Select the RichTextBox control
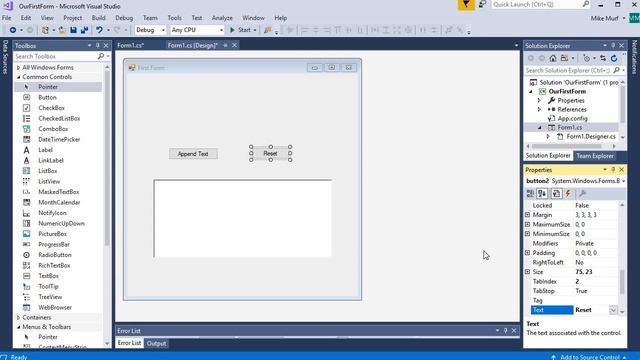Viewport: 640px width, 360px height. coord(54,265)
